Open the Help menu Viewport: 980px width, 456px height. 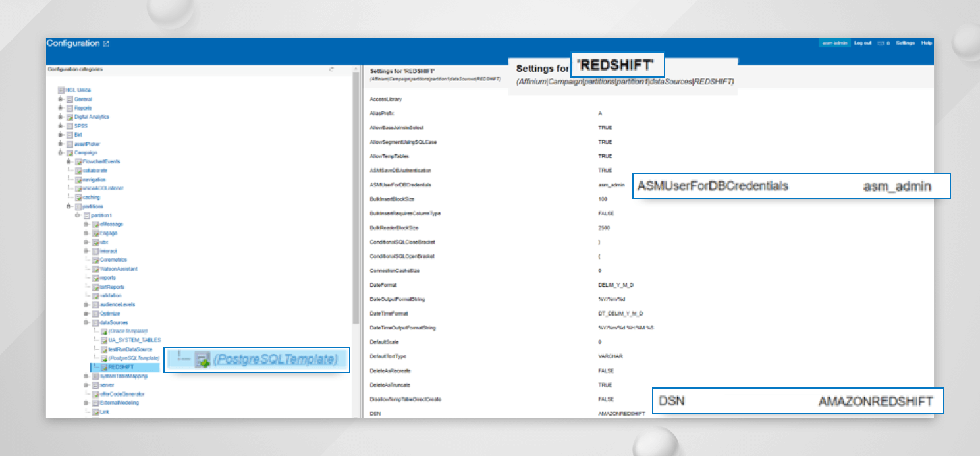928,42
